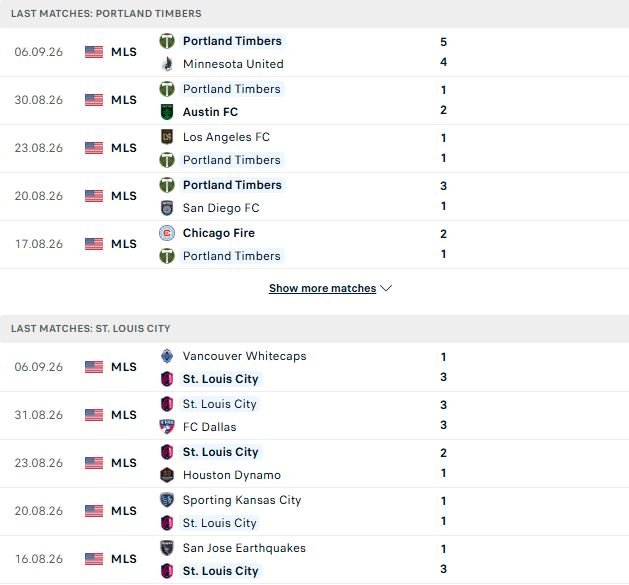Screen dimensions: 629x585
Task: Click the Los Angeles FC crest
Action: click(167, 137)
